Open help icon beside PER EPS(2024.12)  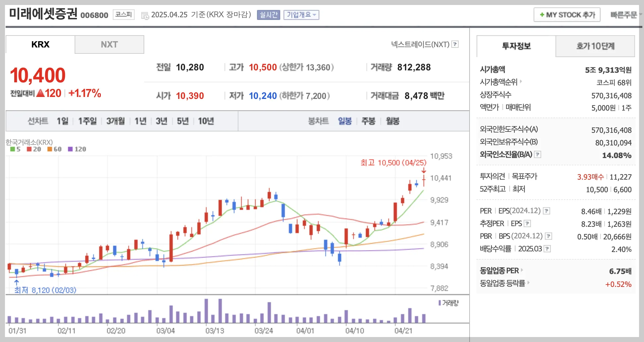(547, 211)
